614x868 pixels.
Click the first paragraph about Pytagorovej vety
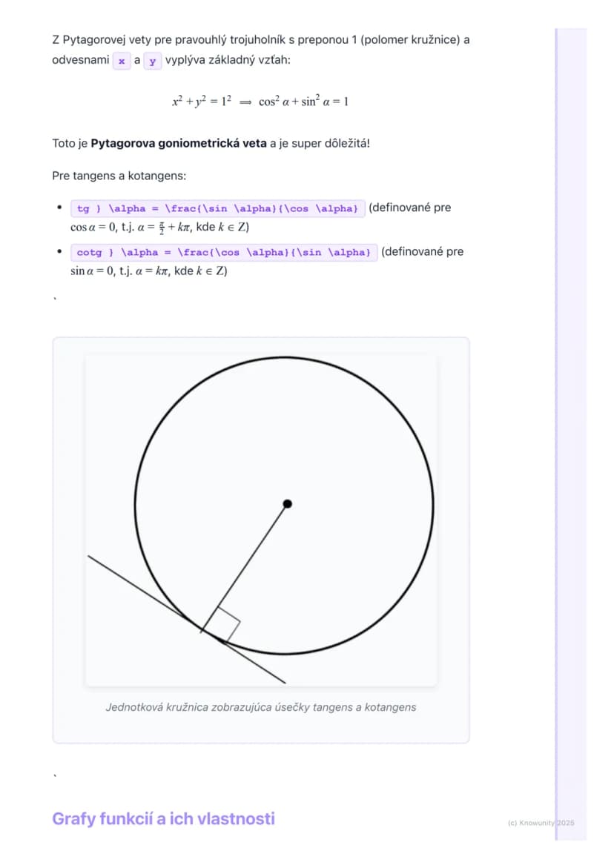[261, 50]
